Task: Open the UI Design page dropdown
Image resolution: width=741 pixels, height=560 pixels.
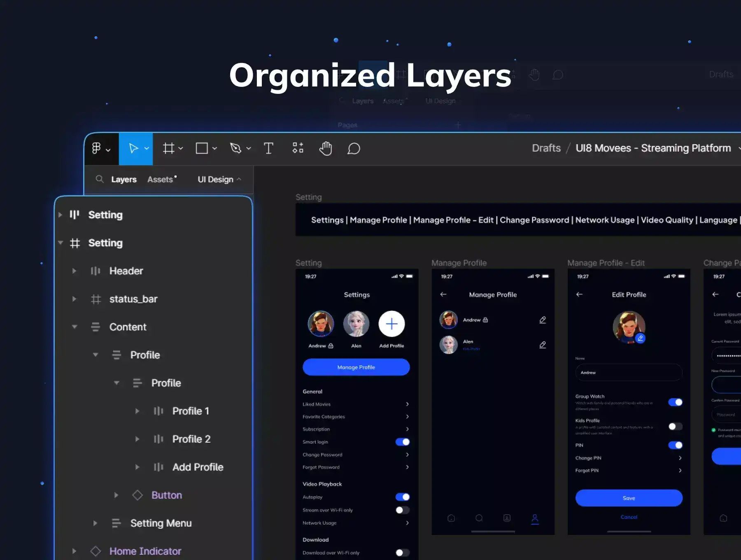Action: click(x=219, y=180)
